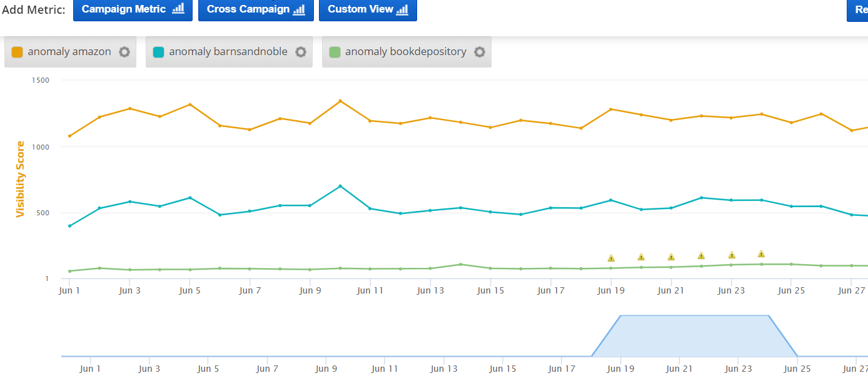Add a Campaign Metric
Viewport: 868px width, 378px height.
[133, 9]
